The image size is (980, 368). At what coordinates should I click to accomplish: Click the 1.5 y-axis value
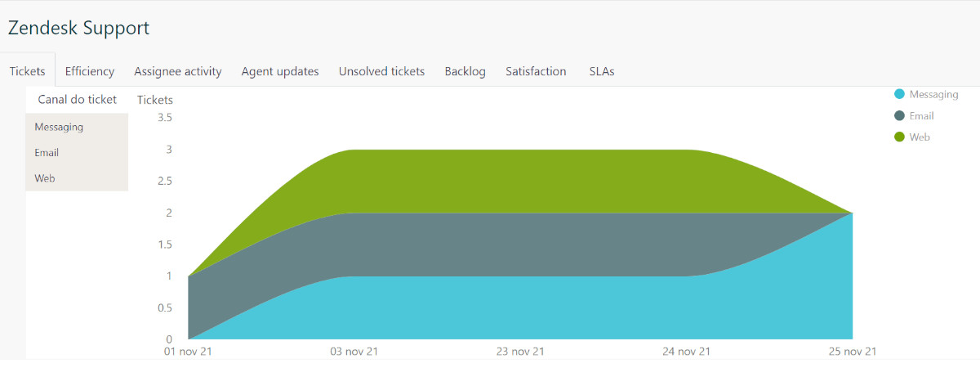point(164,245)
